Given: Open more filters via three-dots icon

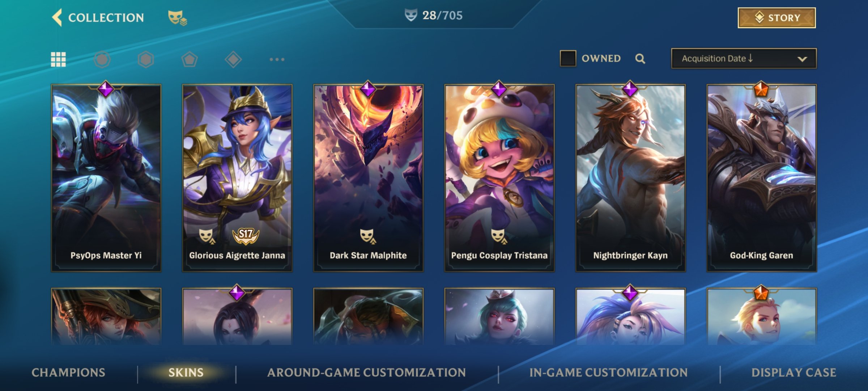Looking at the screenshot, I should click(277, 59).
